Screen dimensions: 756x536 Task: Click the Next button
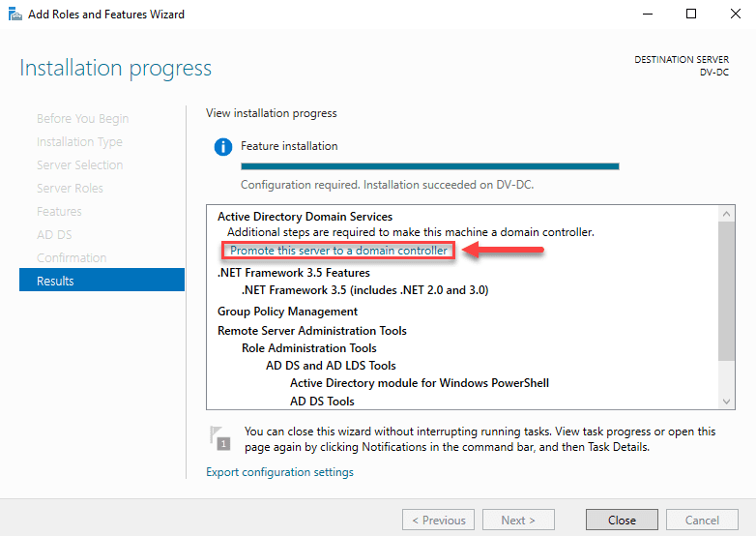pos(518,521)
